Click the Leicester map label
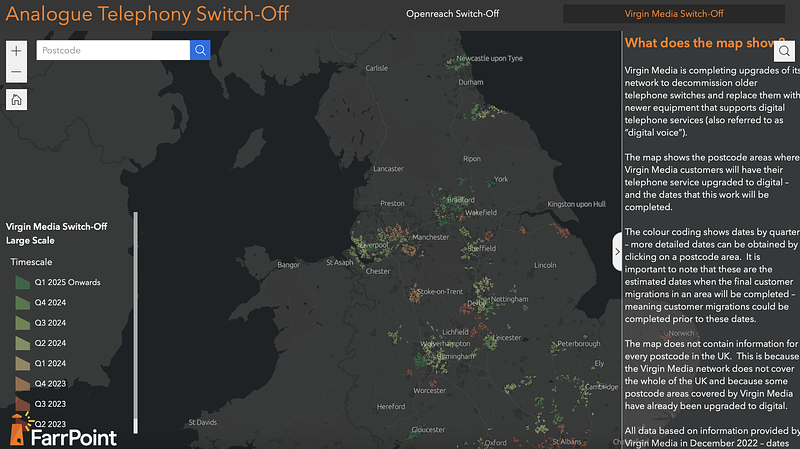 pos(507,338)
